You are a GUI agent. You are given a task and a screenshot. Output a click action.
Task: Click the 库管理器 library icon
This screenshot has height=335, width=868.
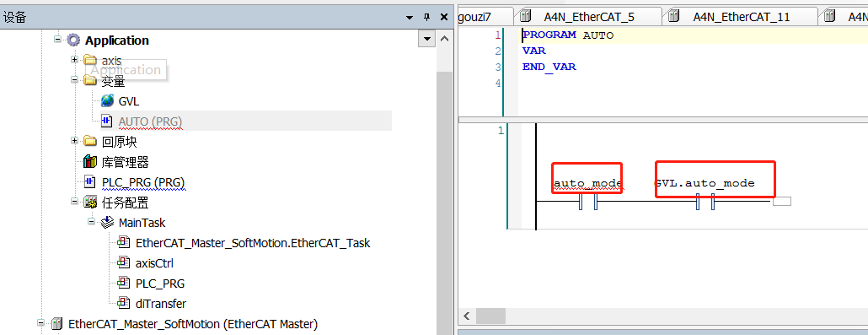click(x=90, y=161)
